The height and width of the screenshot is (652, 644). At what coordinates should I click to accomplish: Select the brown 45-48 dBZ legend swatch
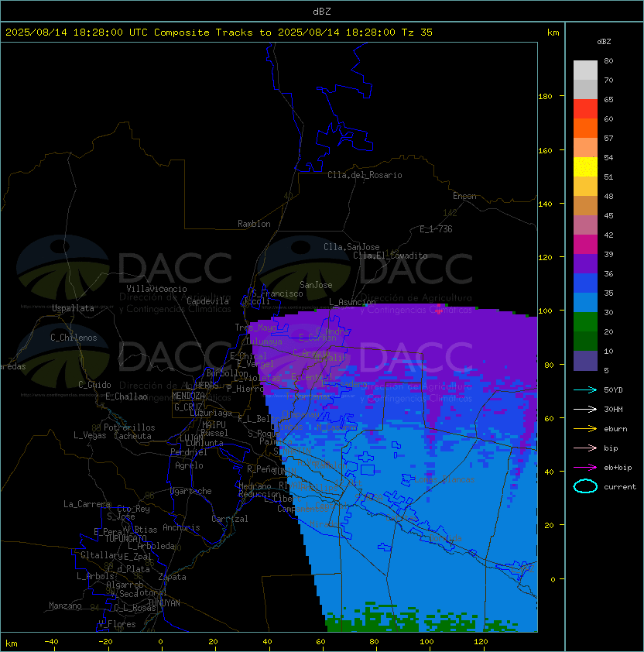pyautogui.click(x=585, y=205)
